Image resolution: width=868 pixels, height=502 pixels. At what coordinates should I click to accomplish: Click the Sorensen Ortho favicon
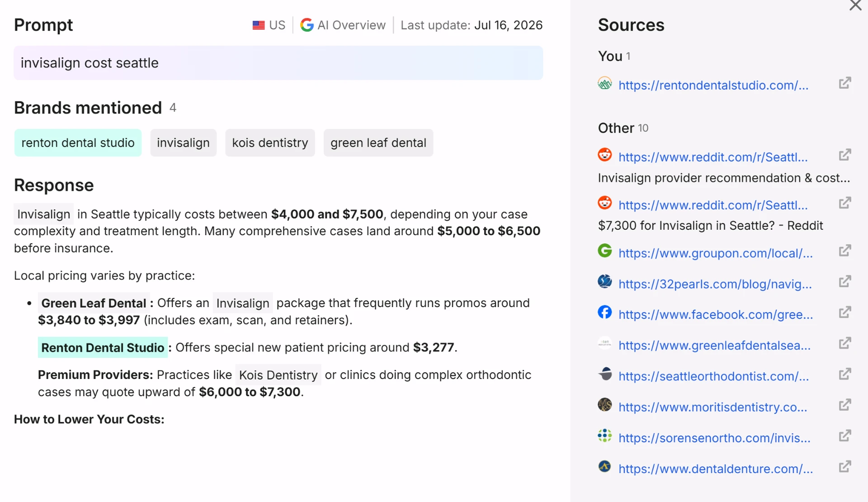pyautogui.click(x=604, y=436)
